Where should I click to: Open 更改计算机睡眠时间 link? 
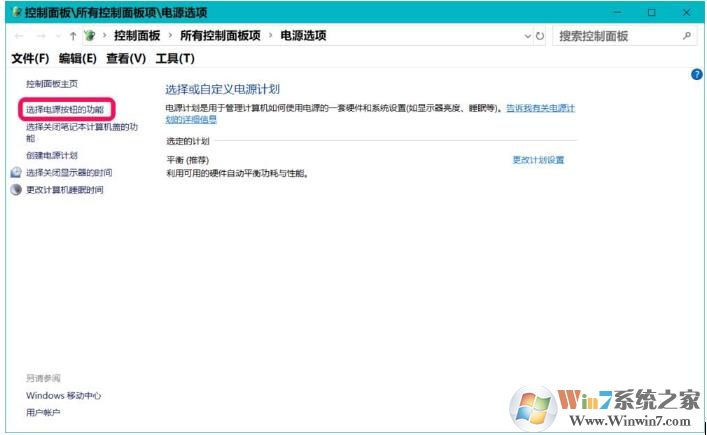(x=64, y=190)
